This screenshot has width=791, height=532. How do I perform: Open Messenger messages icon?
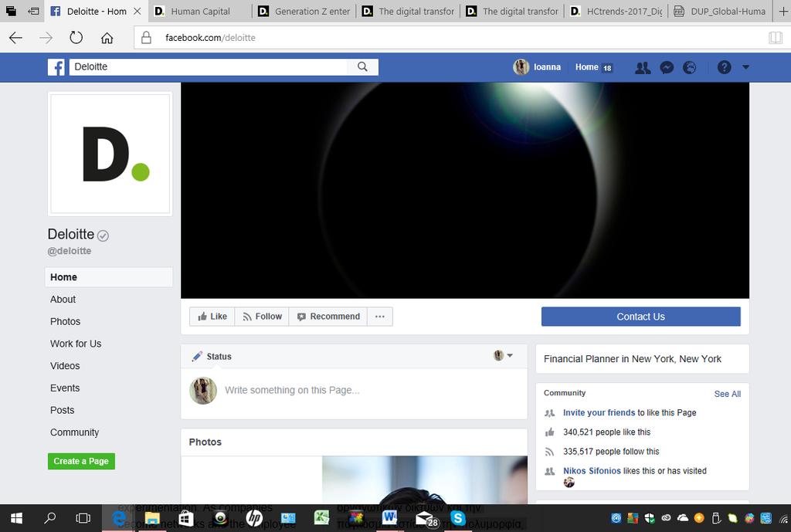(x=667, y=67)
